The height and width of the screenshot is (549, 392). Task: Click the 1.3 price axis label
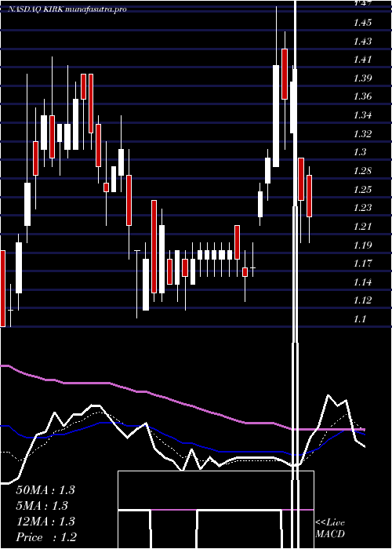click(360, 152)
